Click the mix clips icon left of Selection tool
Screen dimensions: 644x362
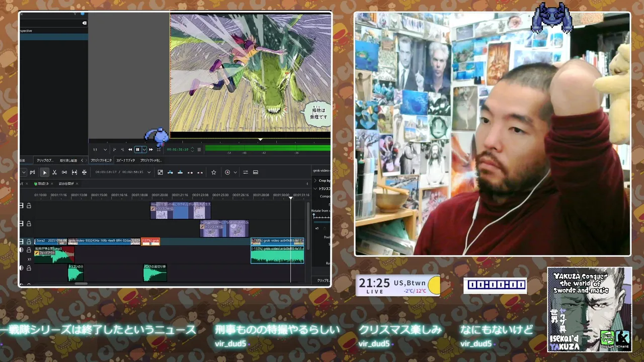(x=33, y=172)
